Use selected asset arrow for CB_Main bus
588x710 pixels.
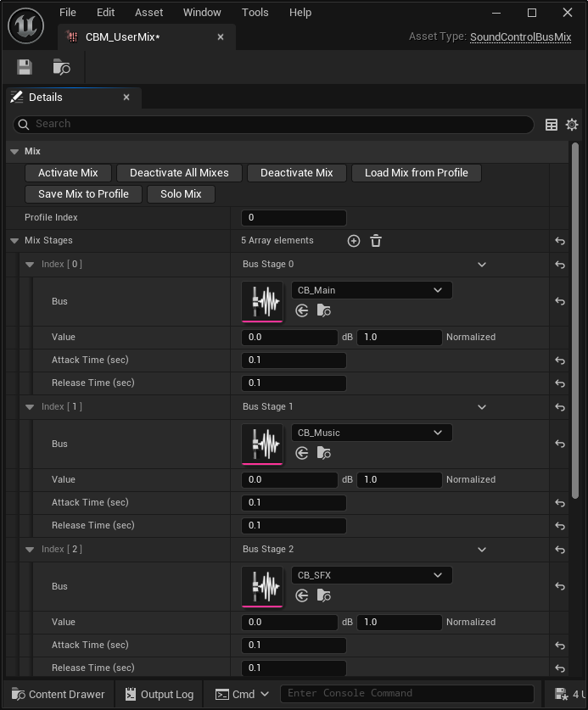(302, 311)
